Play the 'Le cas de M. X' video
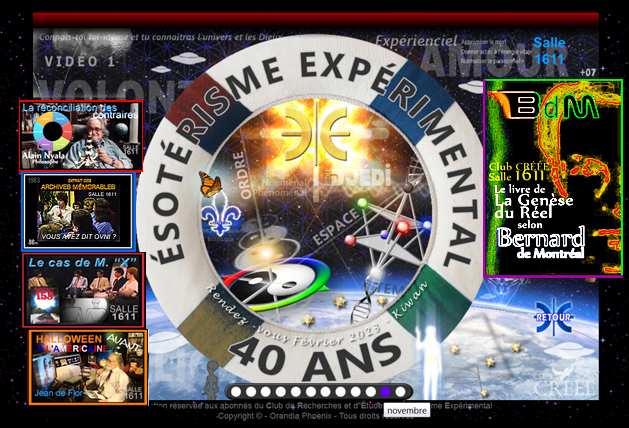The image size is (629, 428). coord(84,290)
